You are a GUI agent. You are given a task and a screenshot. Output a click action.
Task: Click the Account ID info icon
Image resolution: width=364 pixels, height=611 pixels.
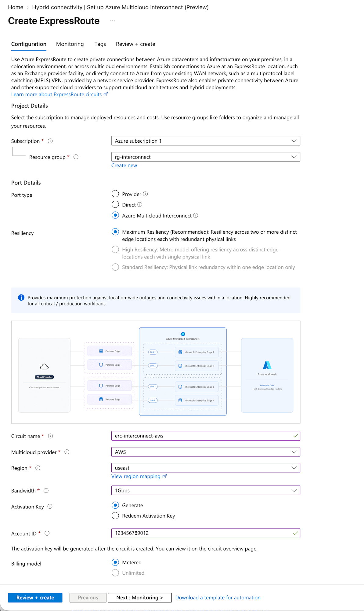click(x=47, y=533)
